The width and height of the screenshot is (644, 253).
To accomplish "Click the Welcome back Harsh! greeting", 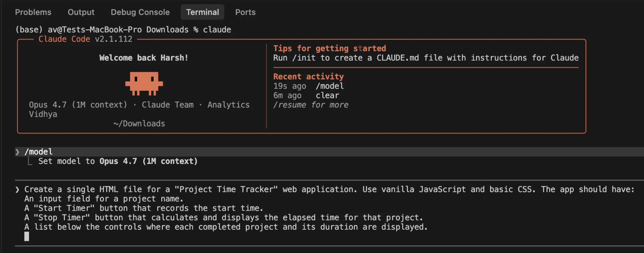I will point(144,58).
